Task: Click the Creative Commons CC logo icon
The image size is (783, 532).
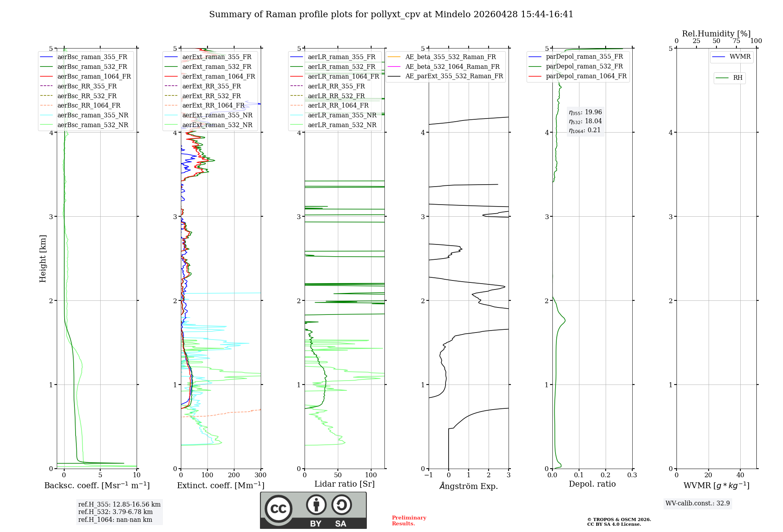Action: pos(278,509)
